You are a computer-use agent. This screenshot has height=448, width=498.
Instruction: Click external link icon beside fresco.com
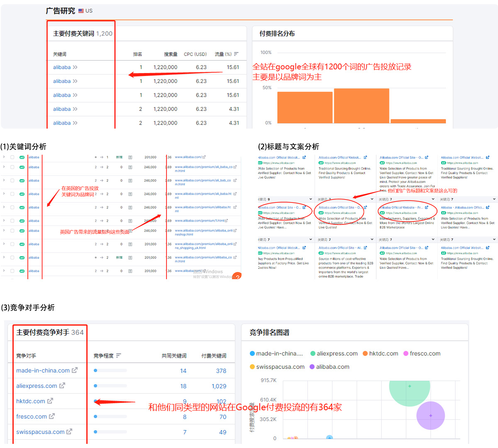click(x=52, y=416)
